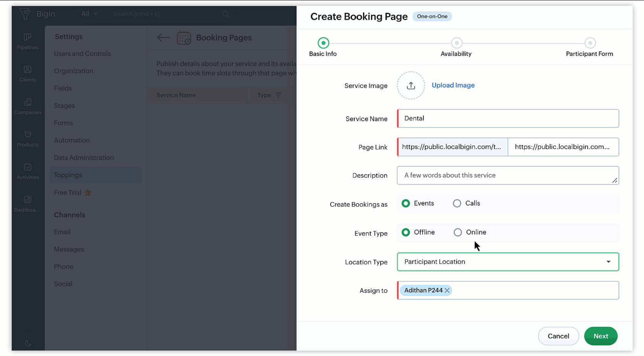Viewport: 644px width, 356px height.
Task: Open Toppings in the Settings menu
Action: 68,175
